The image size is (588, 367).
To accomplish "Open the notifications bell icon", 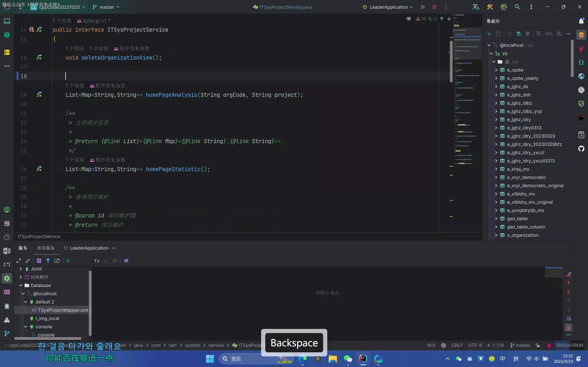I will [581, 21].
